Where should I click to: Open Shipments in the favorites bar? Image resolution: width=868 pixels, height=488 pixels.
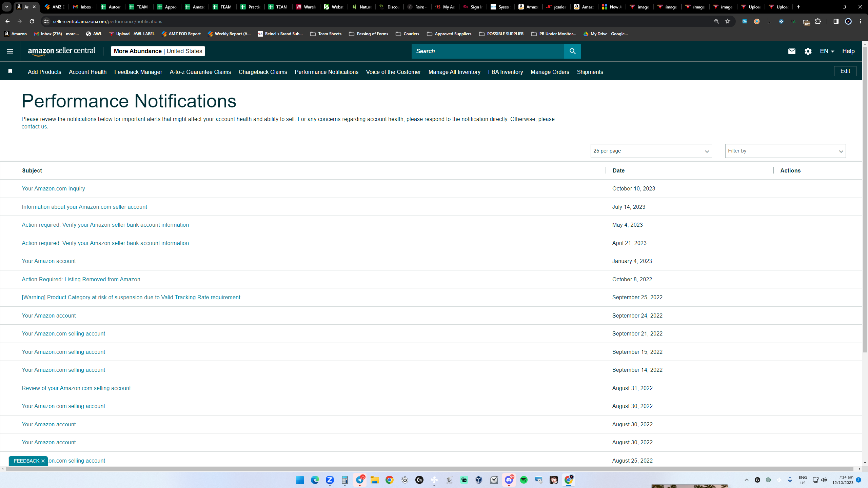590,72
